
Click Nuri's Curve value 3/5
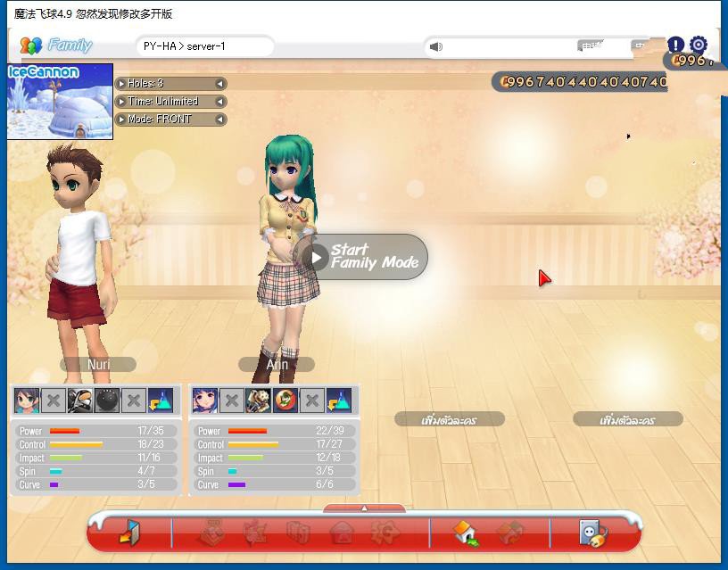point(145,484)
